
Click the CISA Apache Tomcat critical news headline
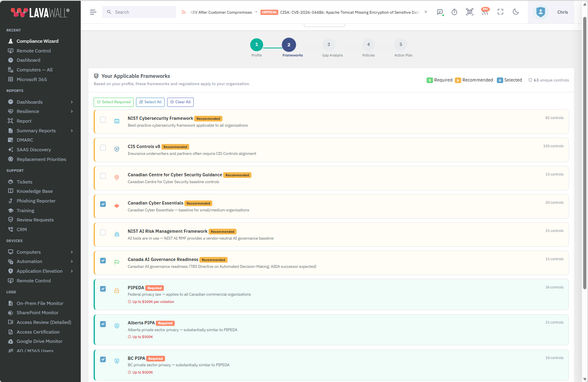tap(349, 13)
